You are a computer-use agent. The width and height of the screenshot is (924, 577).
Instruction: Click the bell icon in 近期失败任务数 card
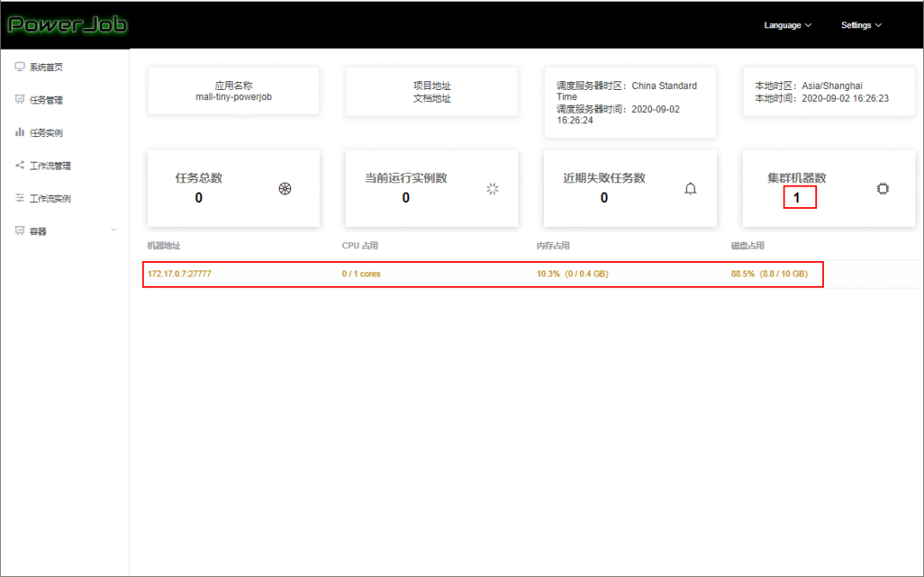[690, 188]
